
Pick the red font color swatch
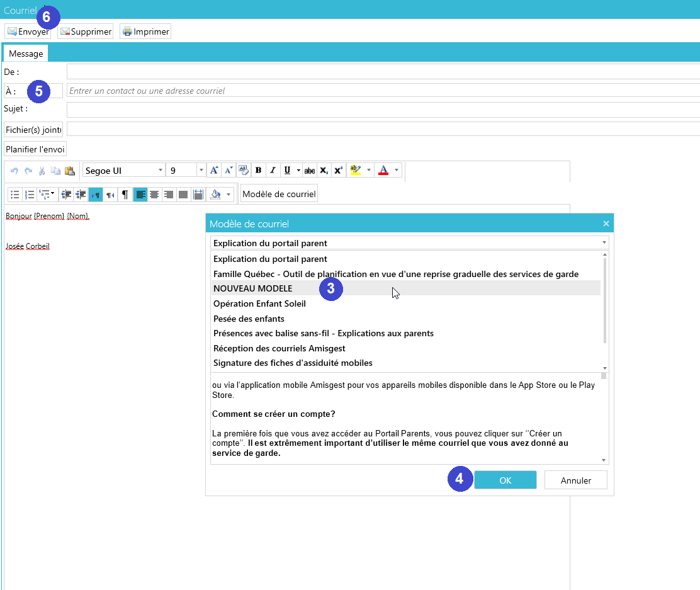(383, 170)
